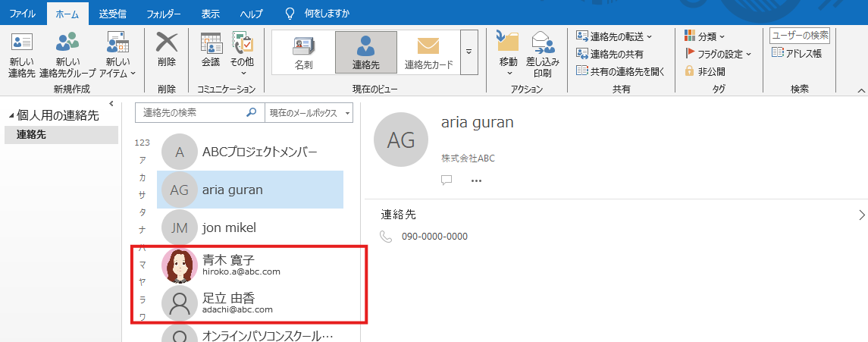Collapse 個人用の連絡先 group
The width and height of the screenshot is (868, 342).
[11, 116]
